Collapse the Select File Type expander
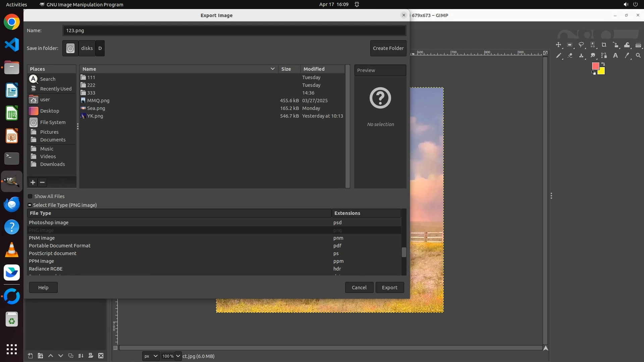Screen dimensions: 644x362 tap(30, 205)
